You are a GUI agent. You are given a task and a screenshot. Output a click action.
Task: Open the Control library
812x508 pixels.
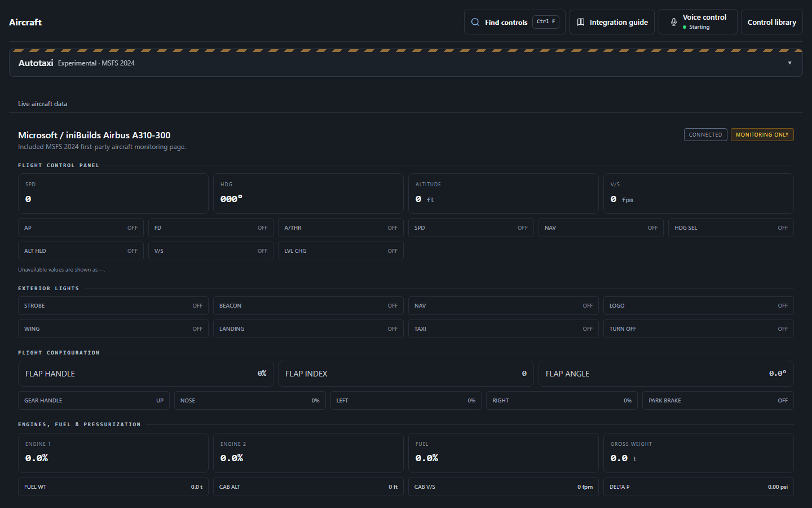pyautogui.click(x=771, y=22)
